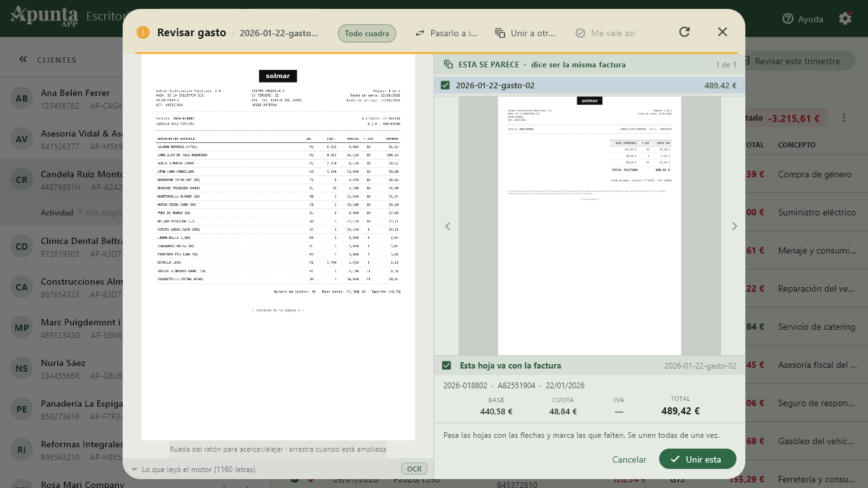The image size is (868, 488).
Task: Open Ayuda help in the background header
Action: point(803,19)
